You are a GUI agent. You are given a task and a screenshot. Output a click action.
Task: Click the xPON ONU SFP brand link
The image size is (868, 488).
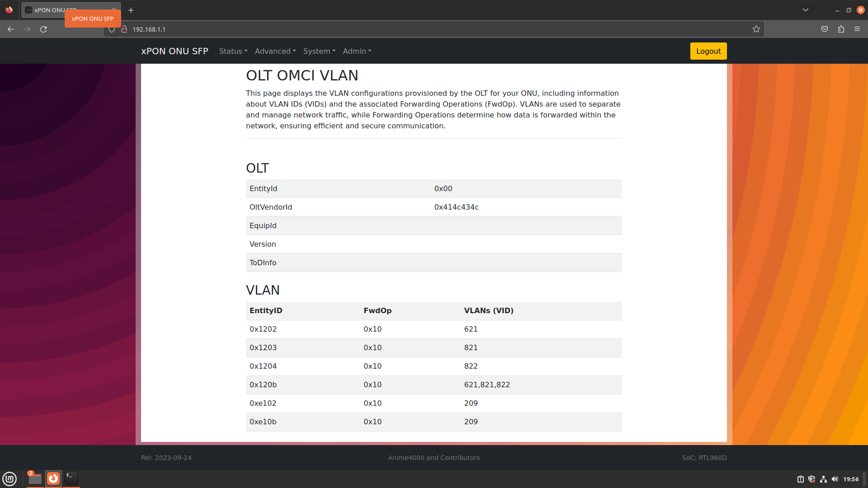(x=175, y=51)
